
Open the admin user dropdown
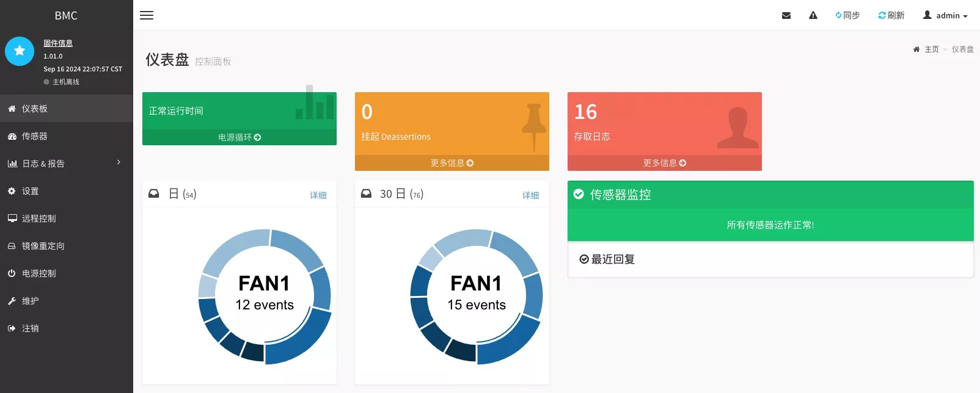[x=945, y=15]
